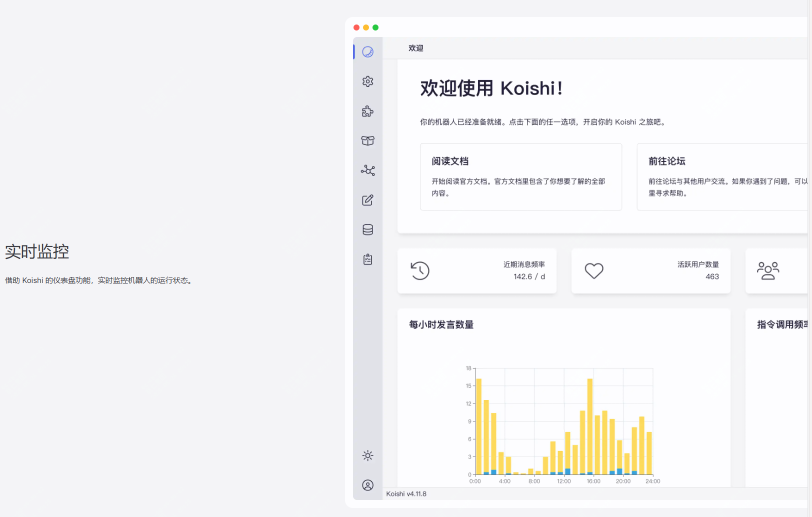Open the settings gear in sidebar
This screenshot has width=812, height=517.
[367, 81]
